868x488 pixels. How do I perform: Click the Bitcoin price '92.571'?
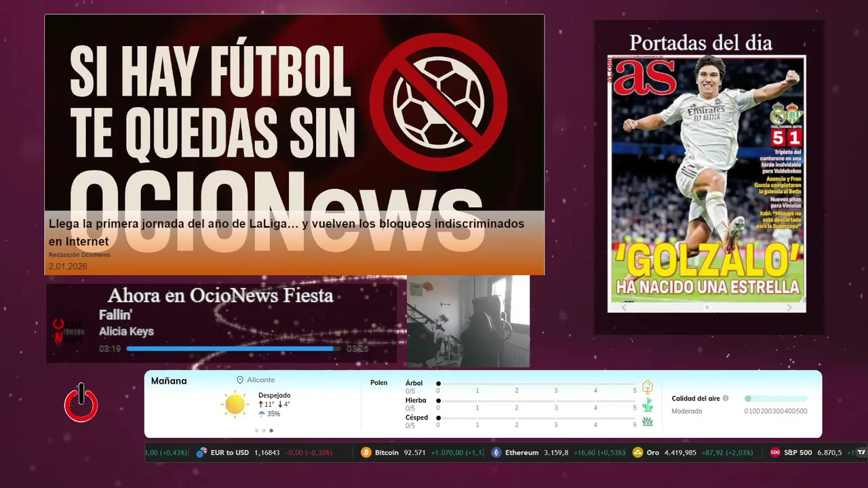(414, 453)
